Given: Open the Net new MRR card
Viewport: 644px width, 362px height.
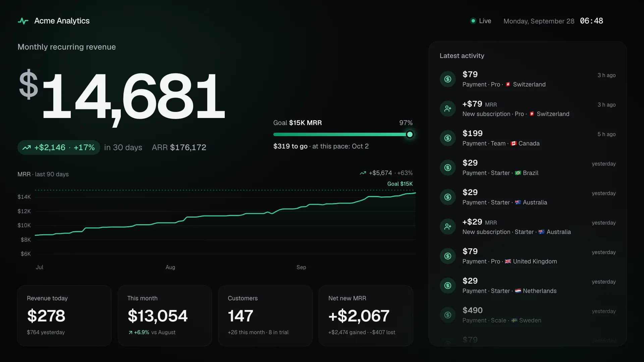Looking at the screenshot, I should click(x=366, y=316).
